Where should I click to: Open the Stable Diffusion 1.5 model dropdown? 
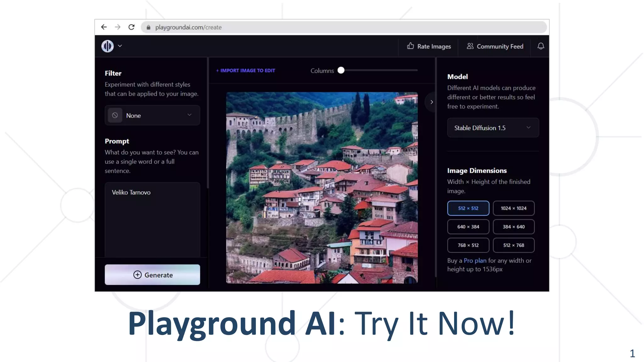pos(493,128)
